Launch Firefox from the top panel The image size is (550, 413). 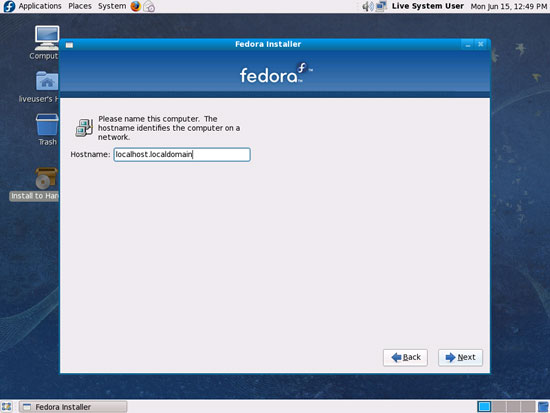(x=135, y=6)
